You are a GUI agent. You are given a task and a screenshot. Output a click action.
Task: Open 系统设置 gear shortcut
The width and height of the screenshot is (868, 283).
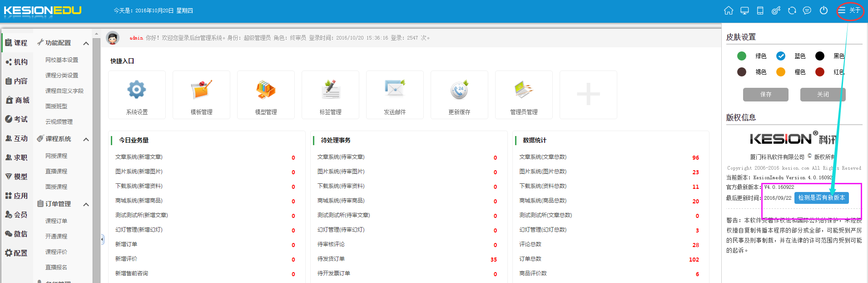coord(137,90)
